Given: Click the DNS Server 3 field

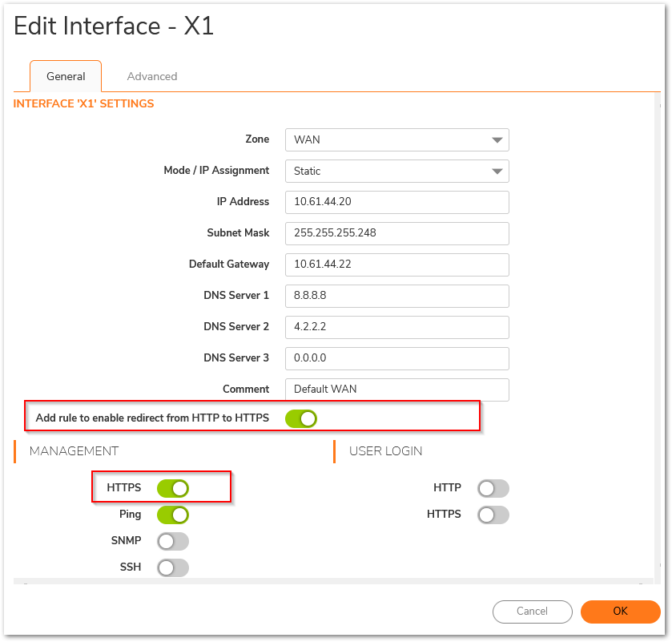Looking at the screenshot, I should [396, 359].
